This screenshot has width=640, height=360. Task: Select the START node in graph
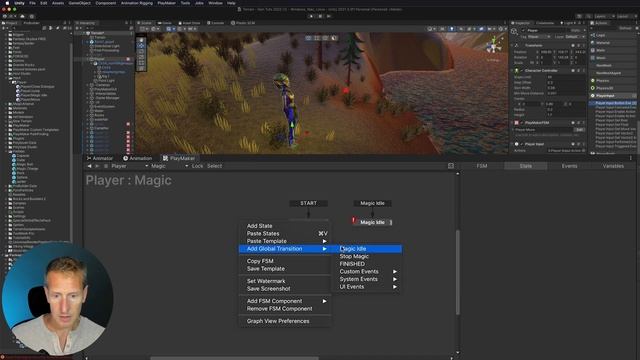tap(309, 203)
